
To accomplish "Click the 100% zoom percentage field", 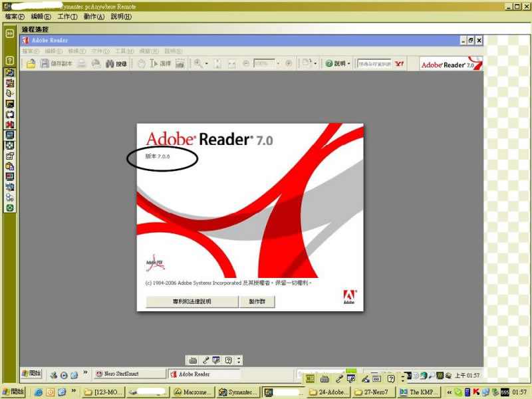I will tap(264, 63).
